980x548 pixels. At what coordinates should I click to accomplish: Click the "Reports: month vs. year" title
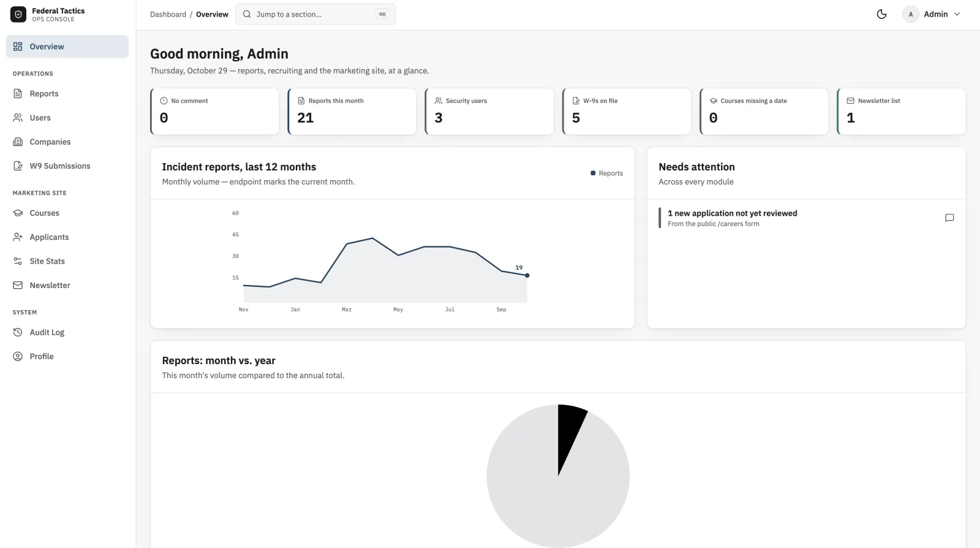tap(219, 360)
